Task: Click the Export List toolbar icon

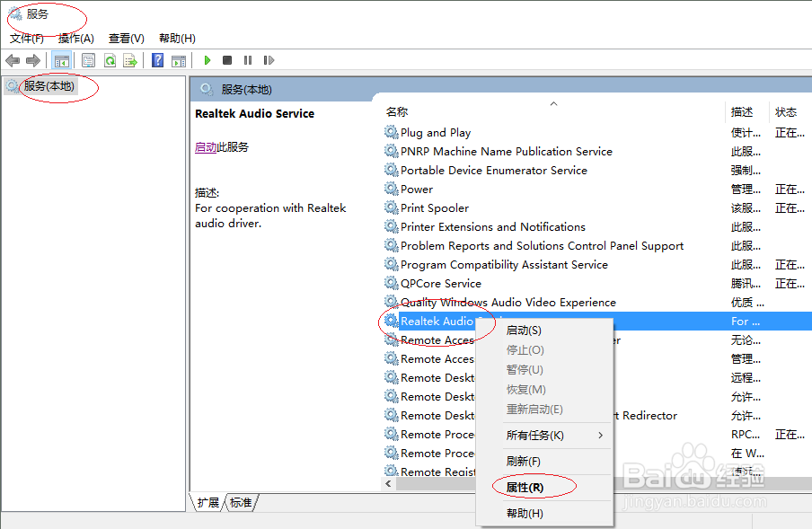Action: (130, 60)
